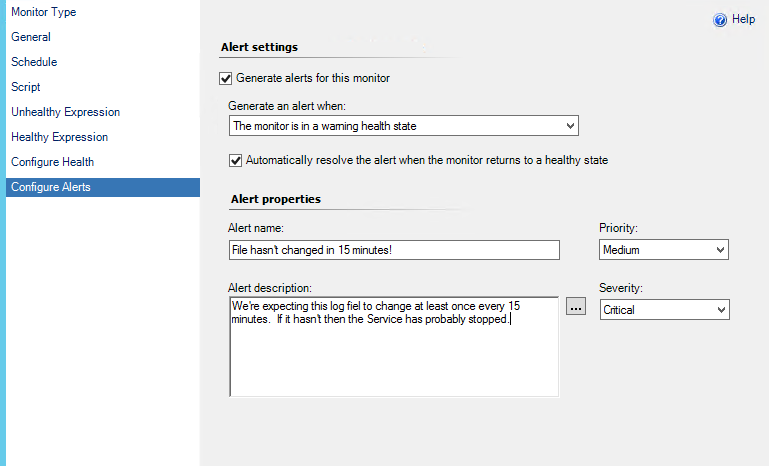769x466 pixels.
Task: Select the Script page
Action: point(26,87)
